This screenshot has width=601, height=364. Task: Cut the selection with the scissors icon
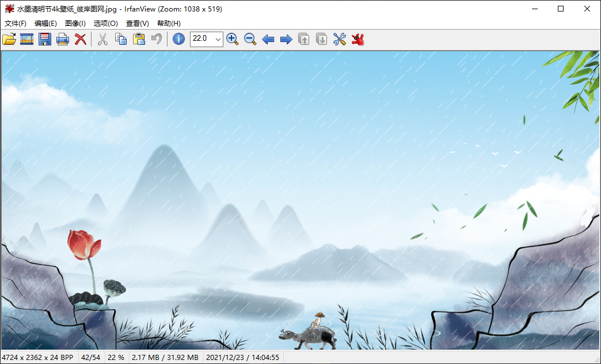102,39
